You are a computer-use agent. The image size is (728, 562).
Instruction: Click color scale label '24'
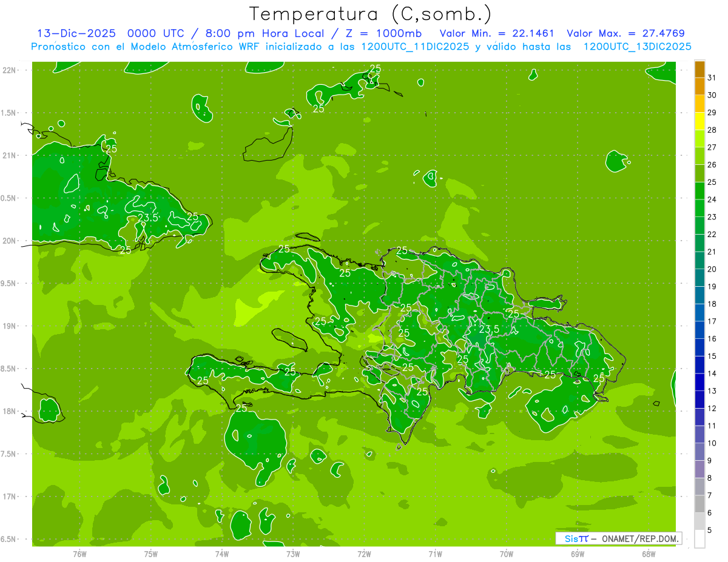coord(712,199)
